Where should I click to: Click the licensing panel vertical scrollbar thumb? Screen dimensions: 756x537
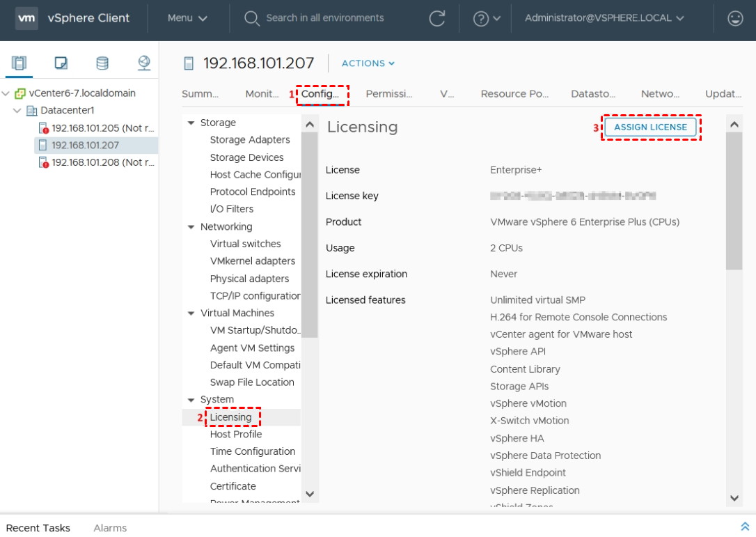tap(734, 201)
